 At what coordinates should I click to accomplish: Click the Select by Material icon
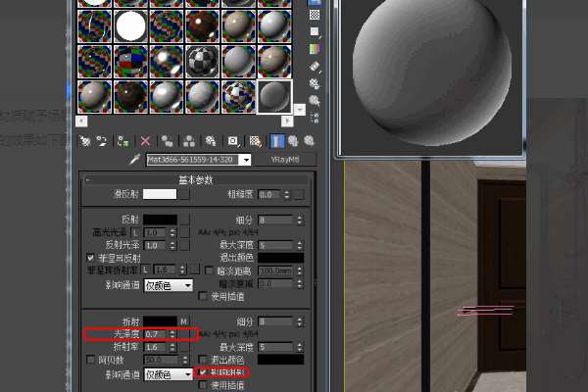point(315,101)
